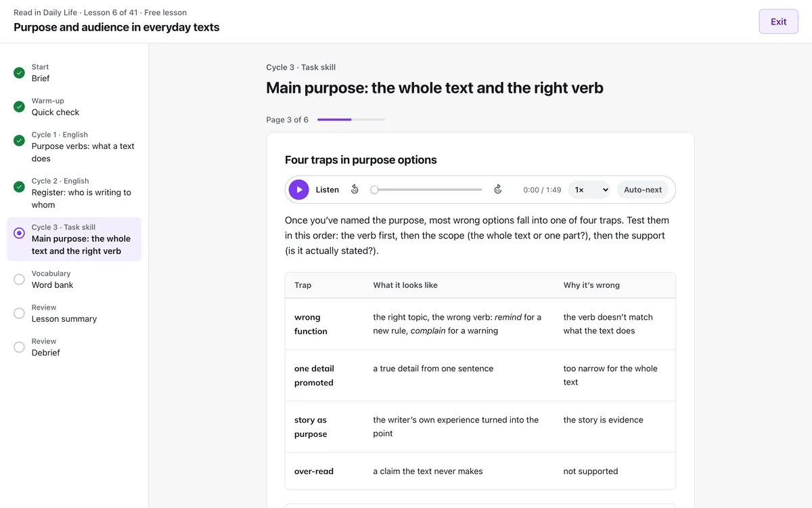Open the Review Debrief step

click(74, 347)
